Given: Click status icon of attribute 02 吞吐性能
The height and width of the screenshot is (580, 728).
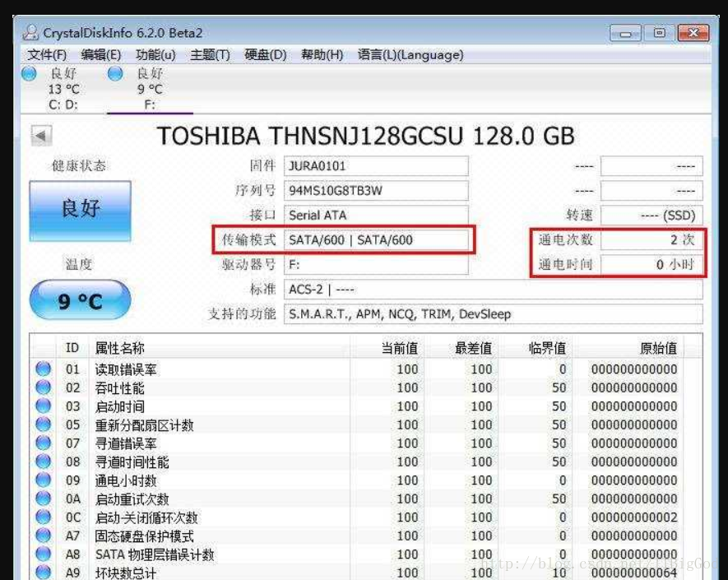Looking at the screenshot, I should 43,387.
